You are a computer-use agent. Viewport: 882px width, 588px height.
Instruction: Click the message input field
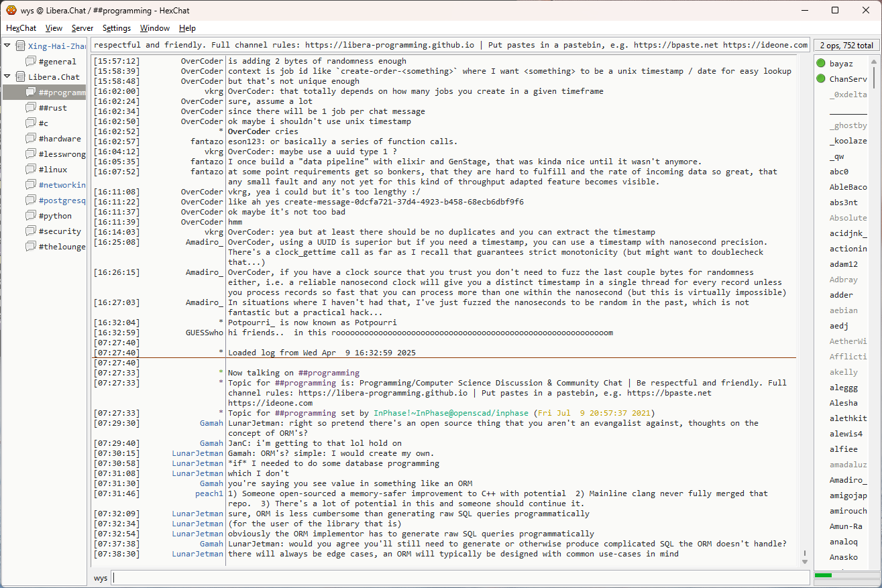point(460,578)
